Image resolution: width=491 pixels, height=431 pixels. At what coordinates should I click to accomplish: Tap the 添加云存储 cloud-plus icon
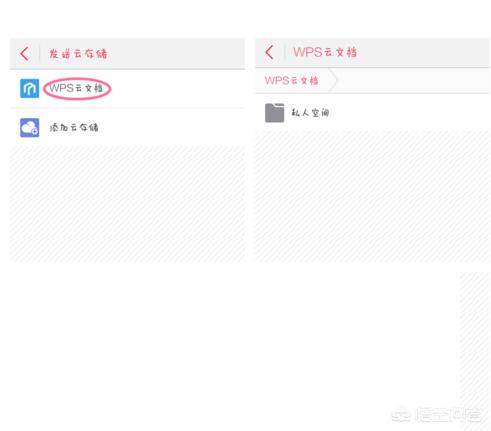tap(29, 127)
